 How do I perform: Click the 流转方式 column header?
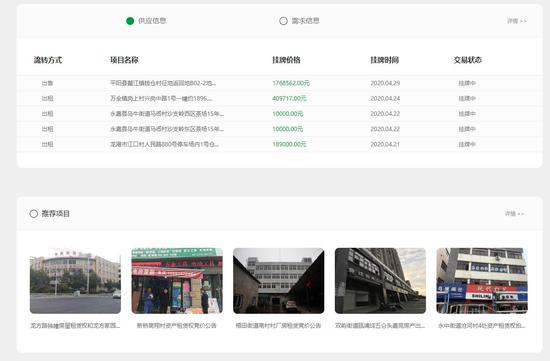[48, 60]
